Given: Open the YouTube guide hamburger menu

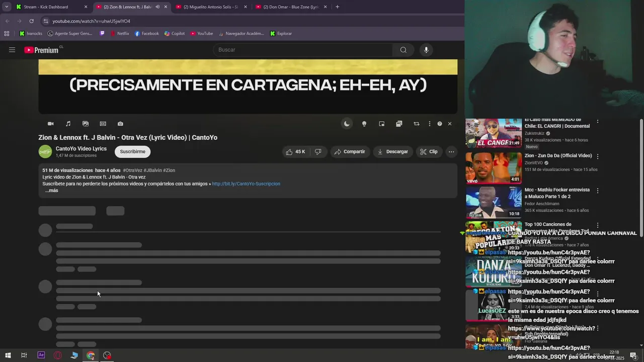Looking at the screenshot, I should [12, 50].
